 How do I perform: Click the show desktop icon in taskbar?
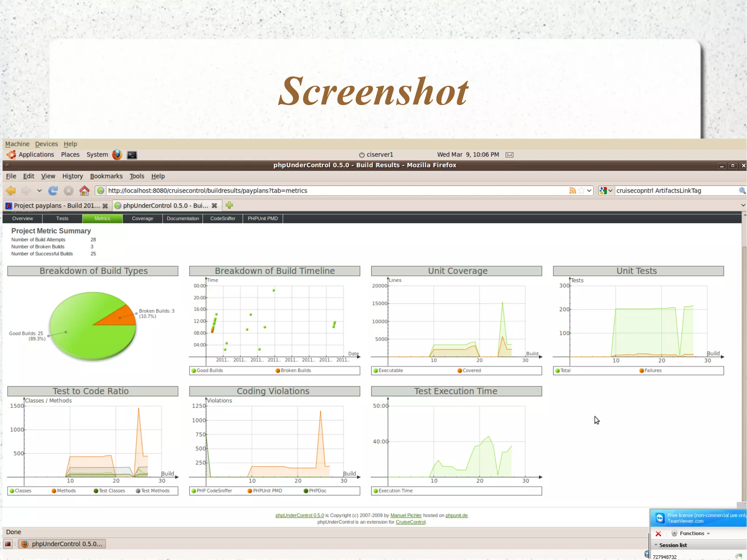click(x=8, y=544)
